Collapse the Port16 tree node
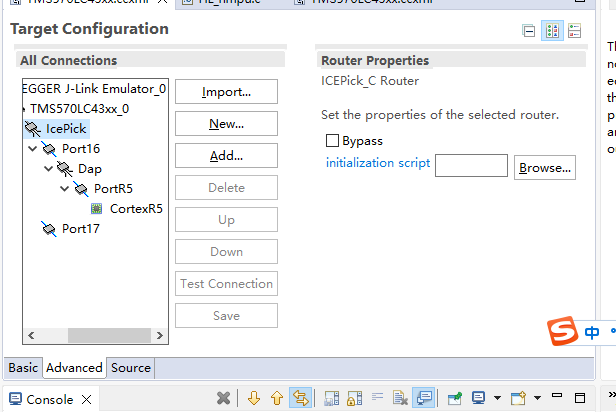The image size is (616, 412). pyautogui.click(x=33, y=148)
